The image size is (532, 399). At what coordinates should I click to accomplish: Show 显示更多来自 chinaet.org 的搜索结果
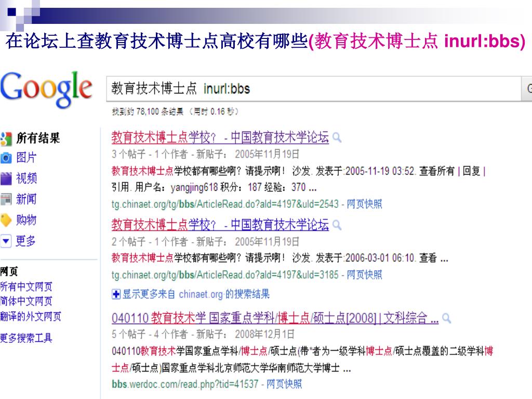[x=196, y=294]
